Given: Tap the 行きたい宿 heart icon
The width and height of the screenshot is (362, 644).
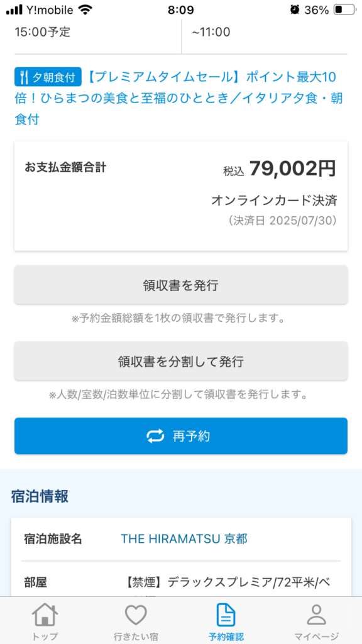Looking at the screenshot, I should (136, 616).
